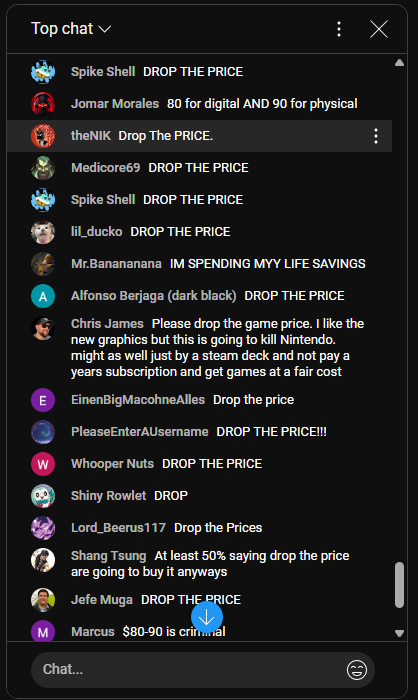Click the PleaseEnterAUsername author name
The height and width of the screenshot is (700, 418).
pyautogui.click(x=140, y=432)
